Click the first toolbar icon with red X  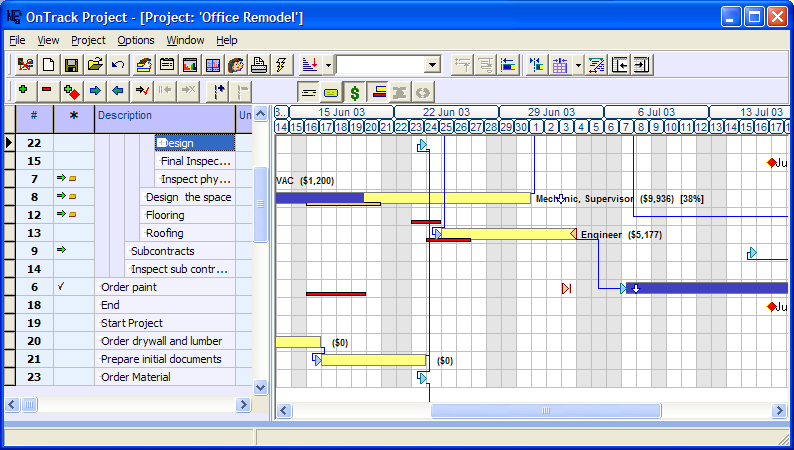[x=25, y=65]
